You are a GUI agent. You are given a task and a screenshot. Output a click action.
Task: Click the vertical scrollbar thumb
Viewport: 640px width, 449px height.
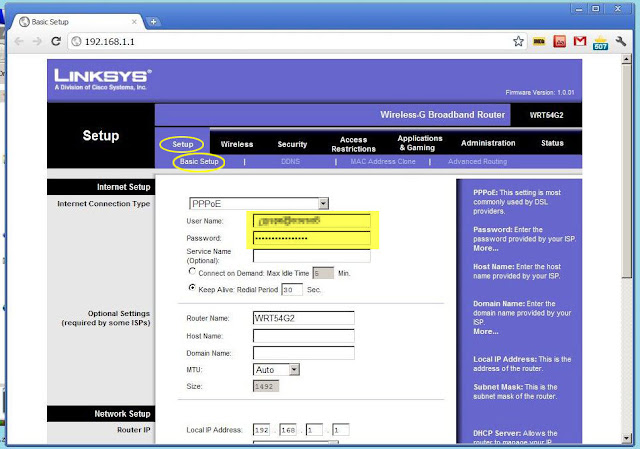(627, 171)
